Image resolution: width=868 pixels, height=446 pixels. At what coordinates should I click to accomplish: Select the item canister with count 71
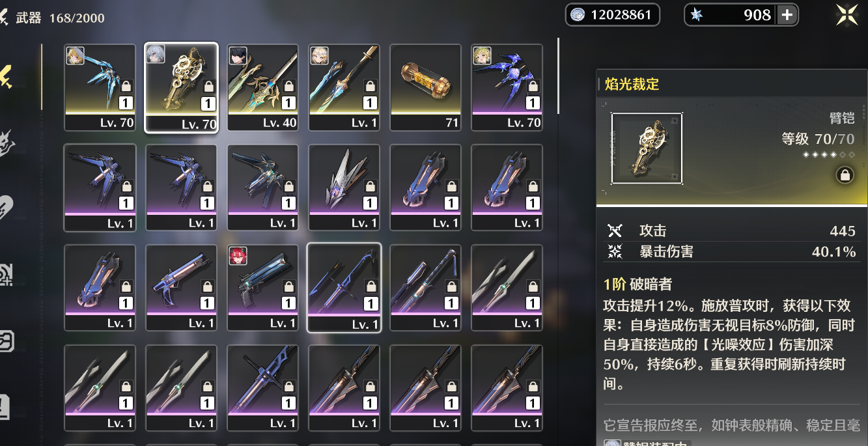[425, 87]
